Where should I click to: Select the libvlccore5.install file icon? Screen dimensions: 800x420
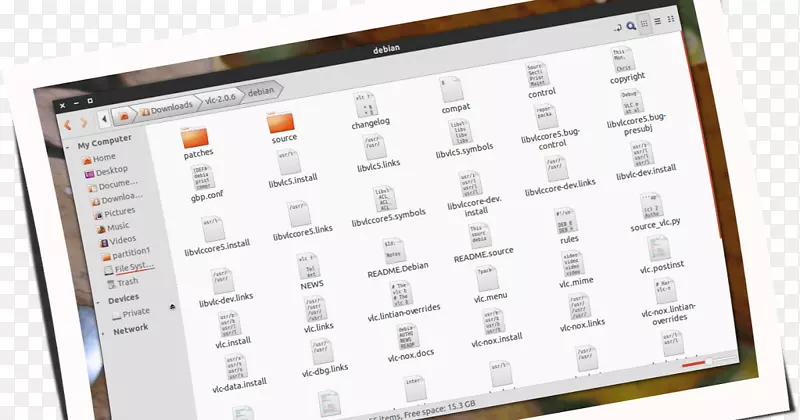[213, 229]
